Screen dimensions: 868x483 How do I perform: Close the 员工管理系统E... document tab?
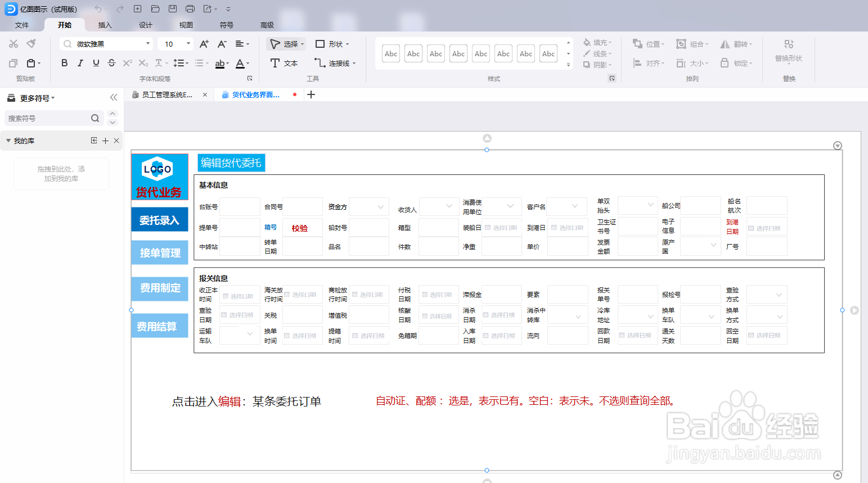coord(205,94)
